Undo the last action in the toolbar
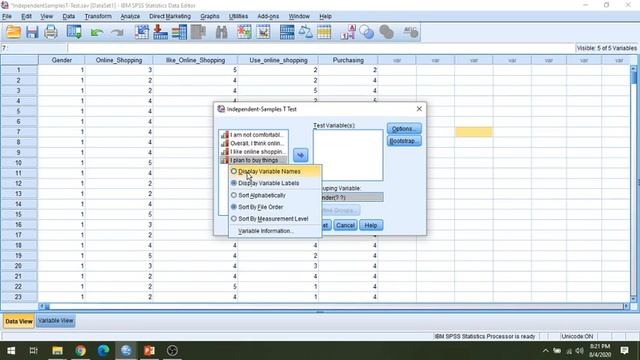 (x=97, y=33)
